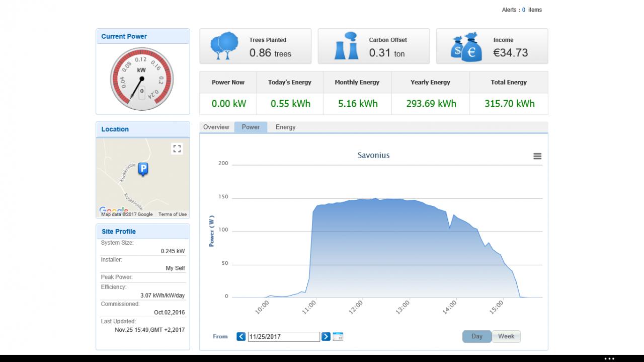Select the Power tab
The height and width of the screenshot is (362, 644).
pyautogui.click(x=251, y=127)
